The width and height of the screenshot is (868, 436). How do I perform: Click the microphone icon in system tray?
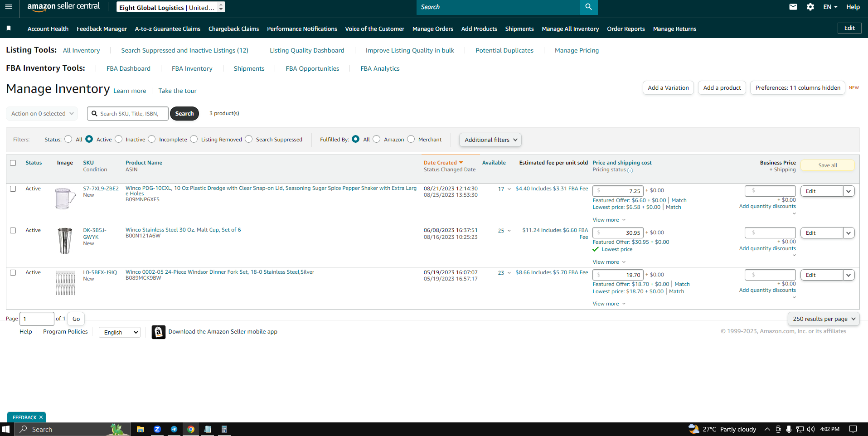(789, 429)
